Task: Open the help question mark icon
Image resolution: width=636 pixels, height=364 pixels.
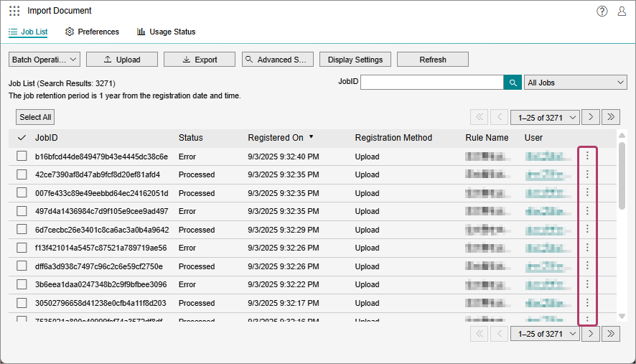Action: (602, 11)
